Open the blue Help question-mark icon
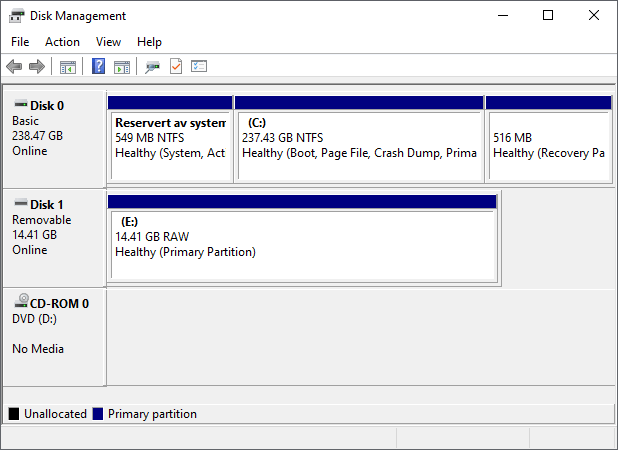The image size is (618, 450). (98, 66)
